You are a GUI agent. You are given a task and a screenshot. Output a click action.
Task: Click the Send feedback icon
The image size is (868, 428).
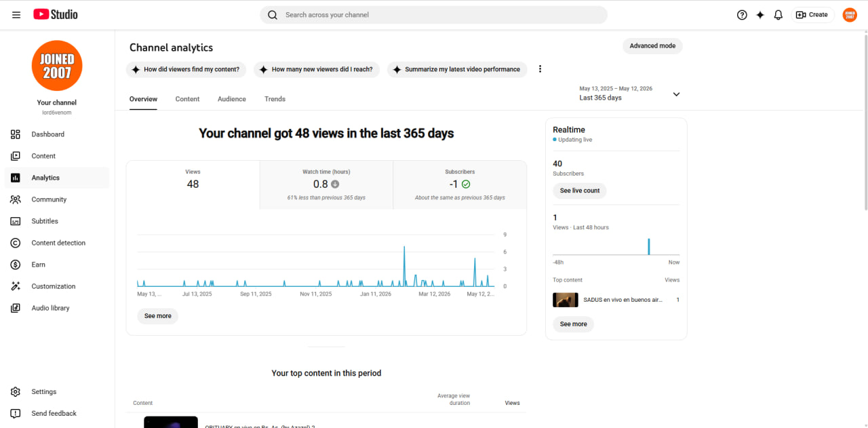click(16, 414)
